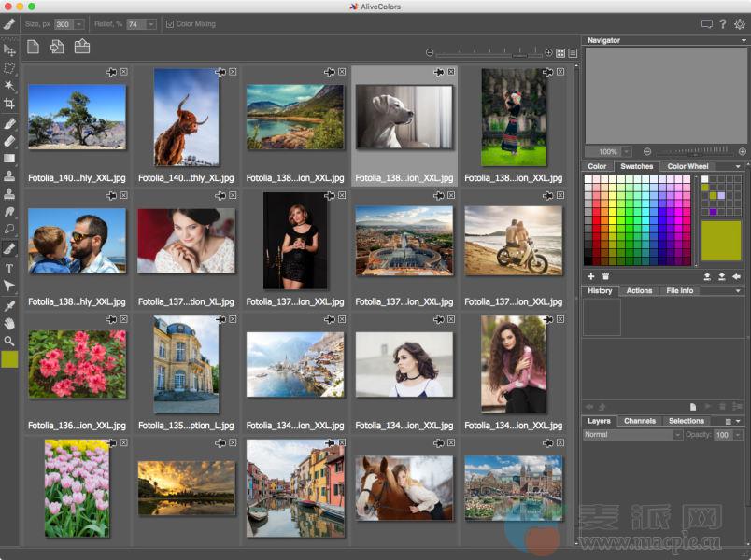
Task: Open the Navigator zoom percentage dropdown
Action: [626, 151]
